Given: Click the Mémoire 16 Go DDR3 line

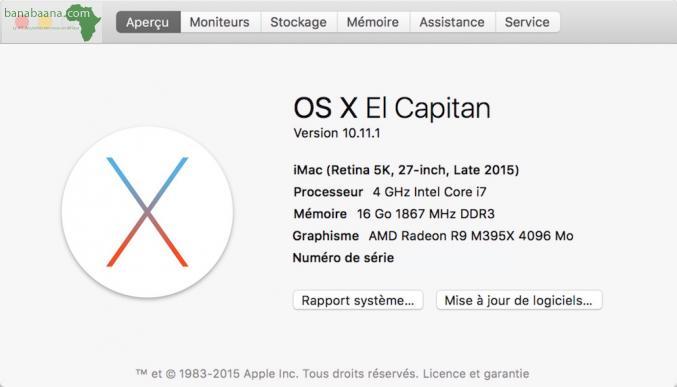Looking at the screenshot, I should pyautogui.click(x=394, y=214).
